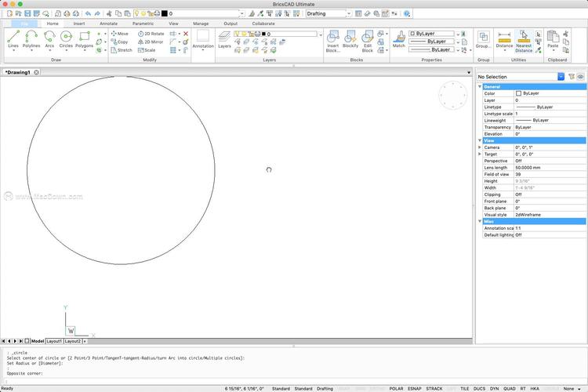Switch to the View ribbon tab
Screen dimensions: 588x392
click(x=173, y=24)
